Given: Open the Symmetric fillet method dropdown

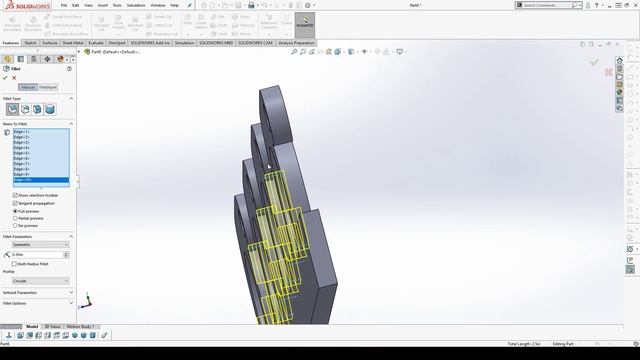Looking at the screenshot, I should coord(40,244).
